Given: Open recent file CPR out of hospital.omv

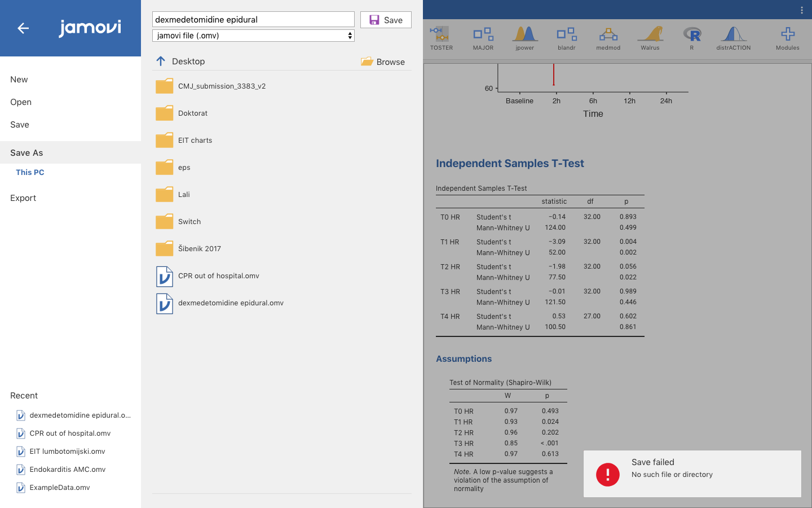Looking at the screenshot, I should point(64,433).
